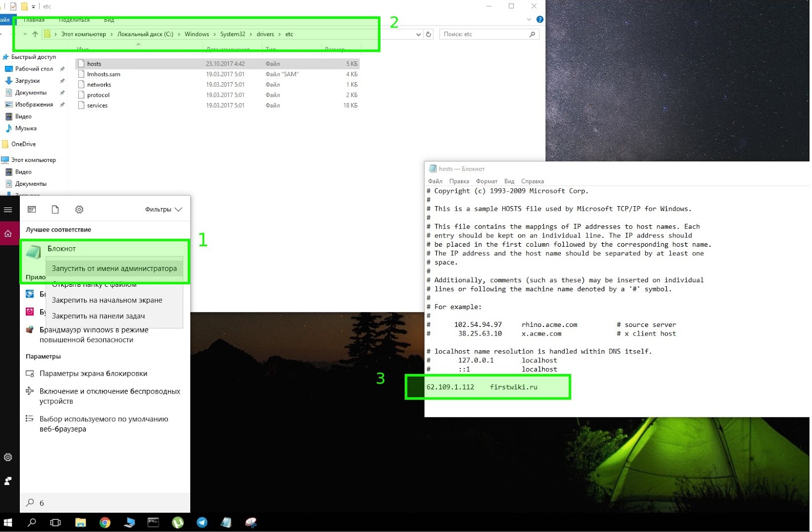The height and width of the screenshot is (532, 812).
Task: Click the Start menu search input box
Action: (105, 503)
